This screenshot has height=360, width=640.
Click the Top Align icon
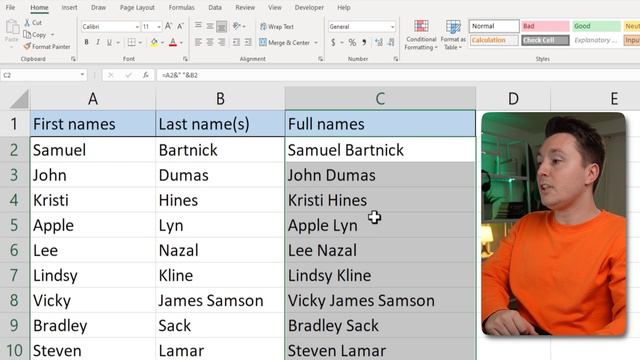click(198, 26)
